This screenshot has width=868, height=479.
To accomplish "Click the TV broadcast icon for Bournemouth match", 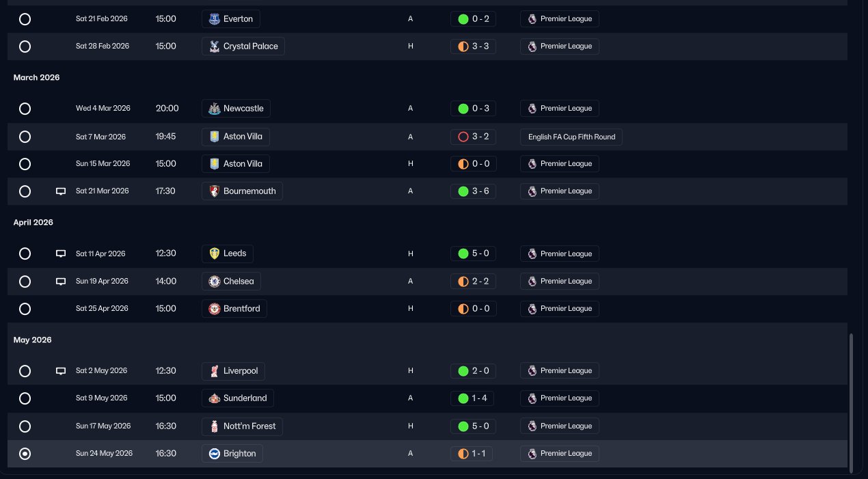I will pos(61,191).
